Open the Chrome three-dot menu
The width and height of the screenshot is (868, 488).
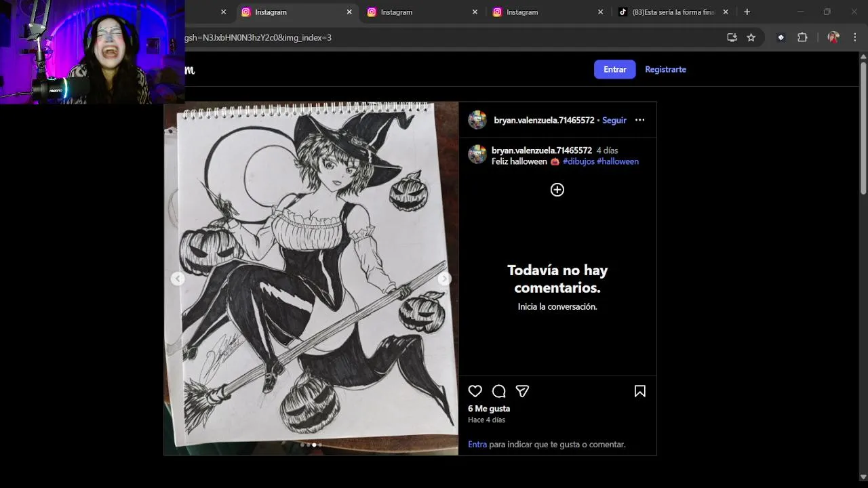pos(854,38)
